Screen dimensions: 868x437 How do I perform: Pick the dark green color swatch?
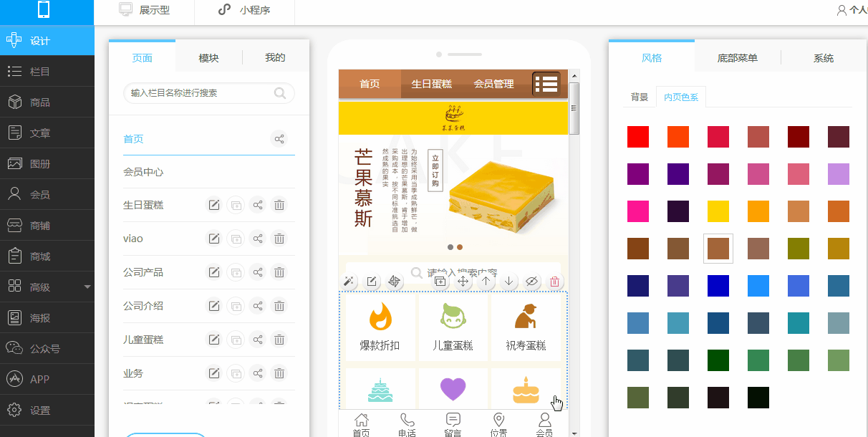point(718,360)
